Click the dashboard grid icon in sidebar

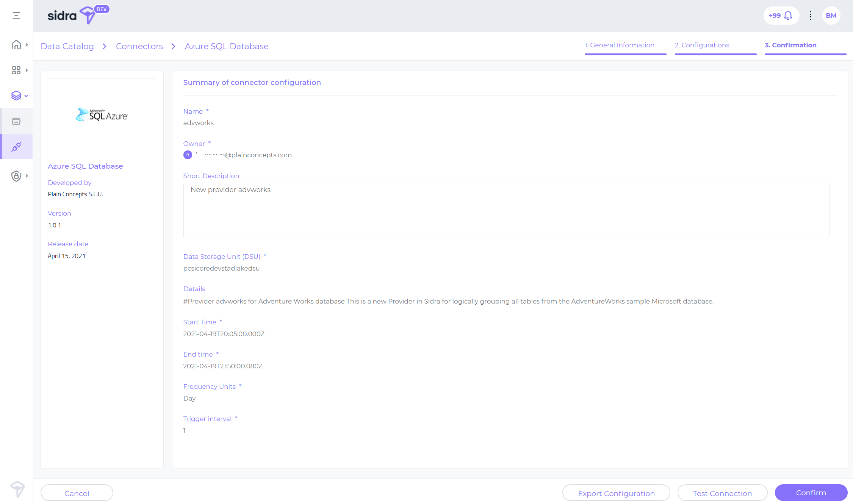coord(16,70)
